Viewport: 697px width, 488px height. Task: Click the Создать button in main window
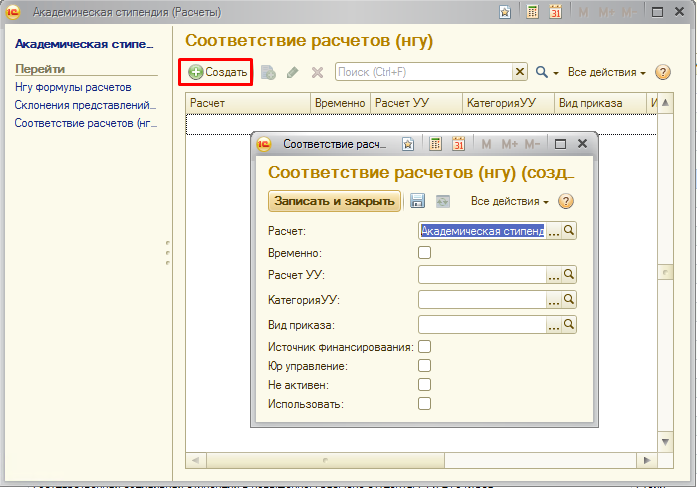pyautogui.click(x=217, y=72)
